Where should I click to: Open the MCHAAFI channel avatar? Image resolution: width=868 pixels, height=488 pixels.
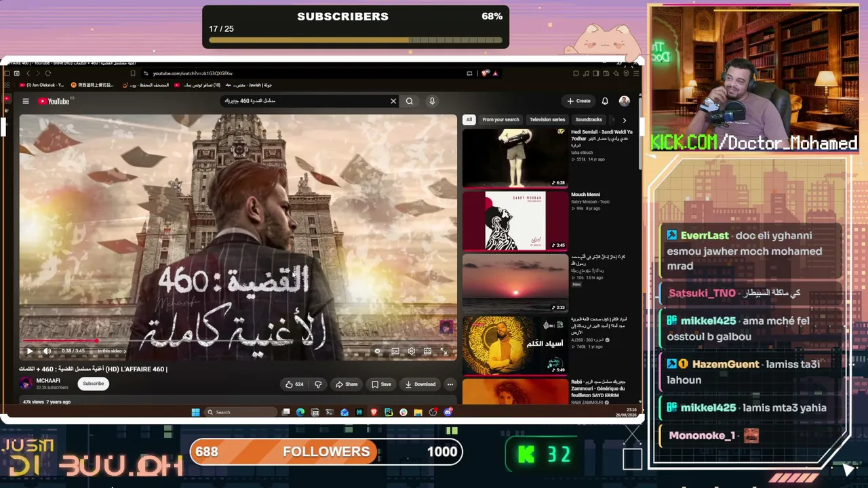pos(26,384)
